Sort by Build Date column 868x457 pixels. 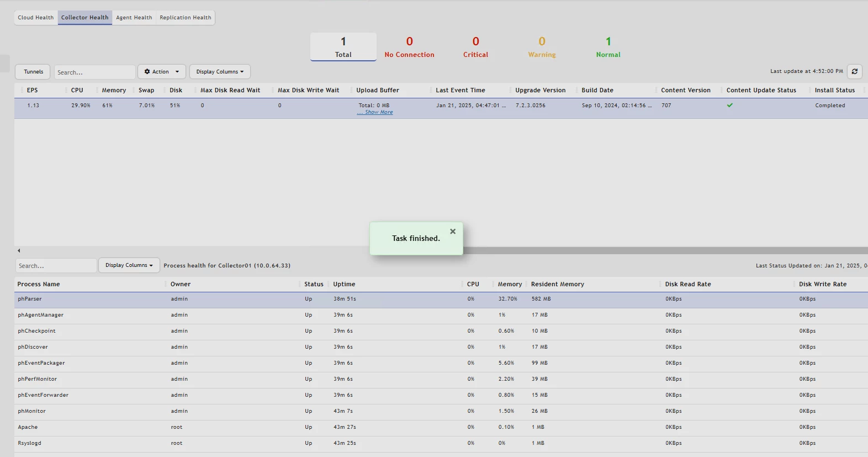click(x=597, y=90)
